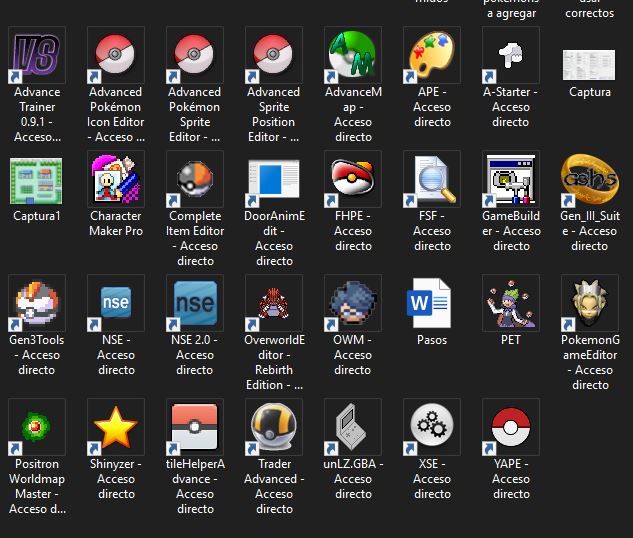Screen dimensions: 633x538
Task: Select the OverworldEditor Rebirth Edition icon
Action: pyautogui.click(x=274, y=304)
